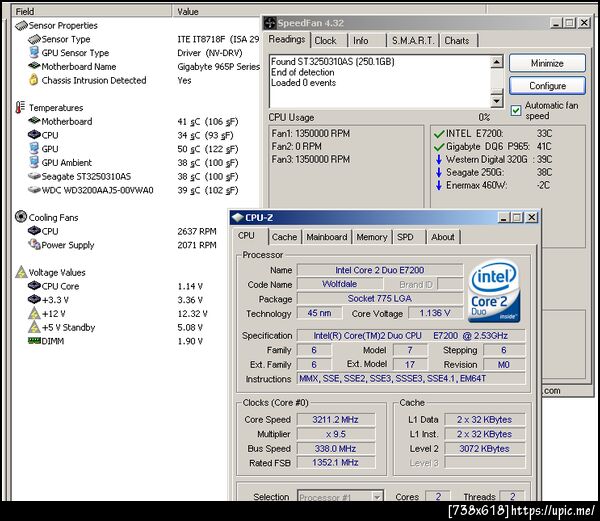This screenshot has width=600, height=521.
Task: Click the Sensor Type row icon
Action: [34, 39]
